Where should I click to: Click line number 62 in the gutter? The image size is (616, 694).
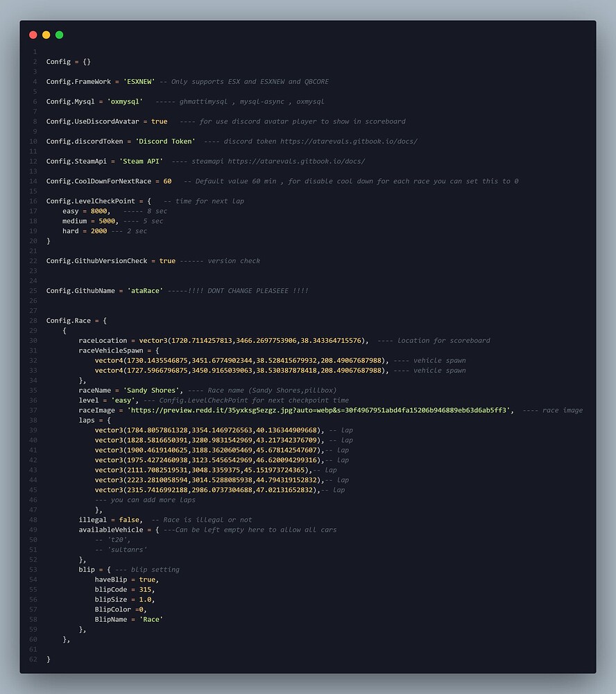[33, 659]
